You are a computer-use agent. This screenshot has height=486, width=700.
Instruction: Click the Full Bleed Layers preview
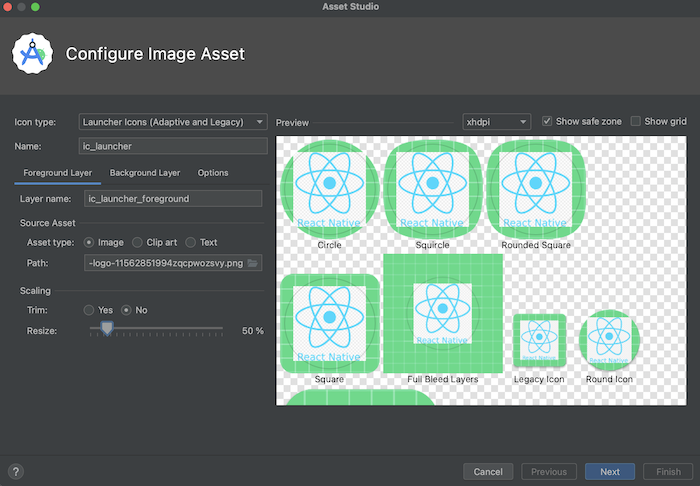pyautogui.click(x=443, y=313)
